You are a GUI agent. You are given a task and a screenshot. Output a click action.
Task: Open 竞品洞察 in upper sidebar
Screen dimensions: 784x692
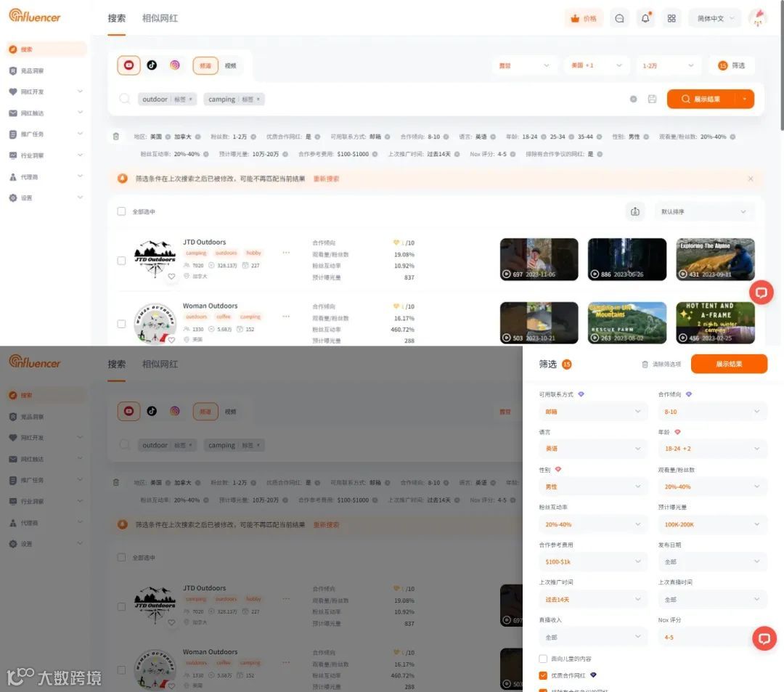click(x=32, y=71)
